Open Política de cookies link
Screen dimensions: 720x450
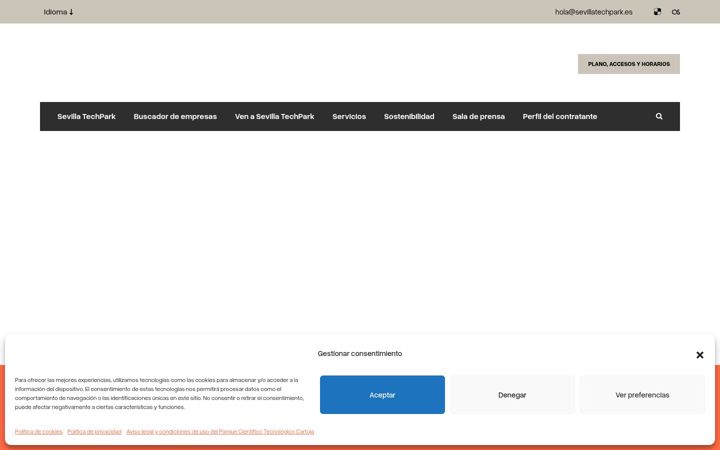pyautogui.click(x=39, y=432)
